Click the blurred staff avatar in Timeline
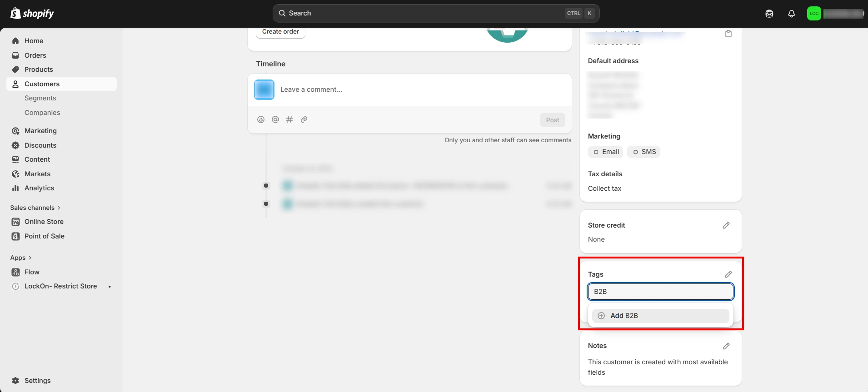 (x=264, y=89)
